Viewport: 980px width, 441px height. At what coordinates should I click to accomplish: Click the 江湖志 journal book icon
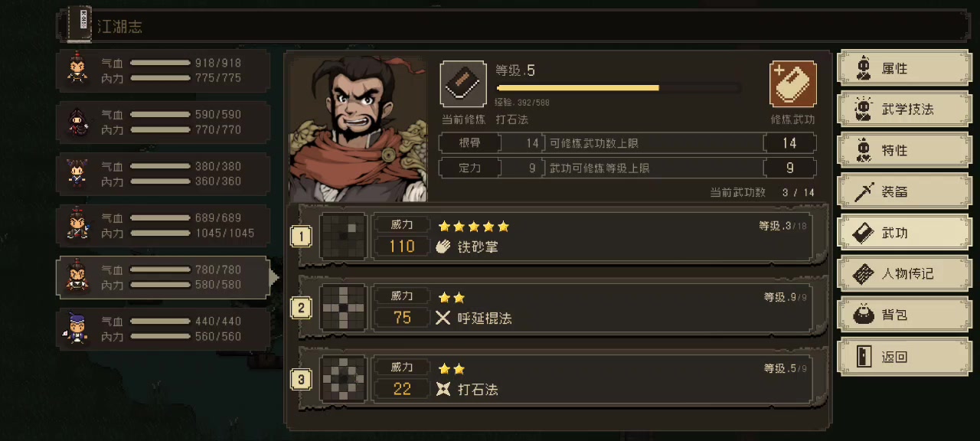pos(79,25)
